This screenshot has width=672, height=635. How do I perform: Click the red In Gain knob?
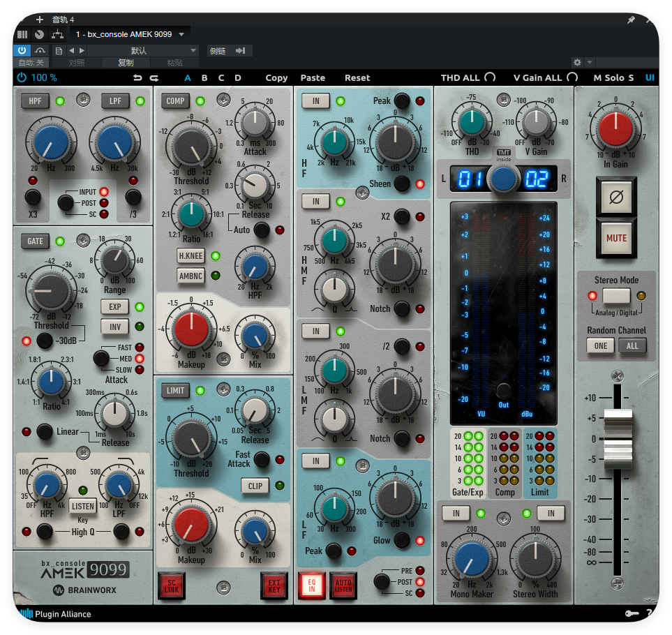(x=615, y=128)
